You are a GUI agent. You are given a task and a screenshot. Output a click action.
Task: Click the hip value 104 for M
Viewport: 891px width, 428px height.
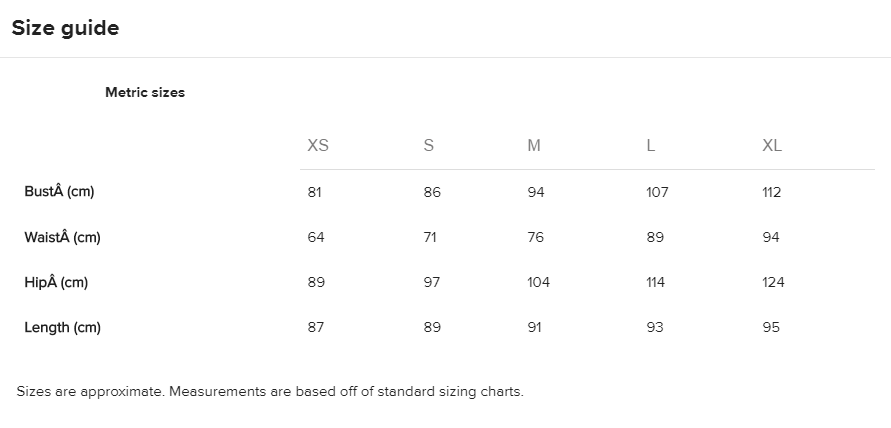[x=539, y=282]
